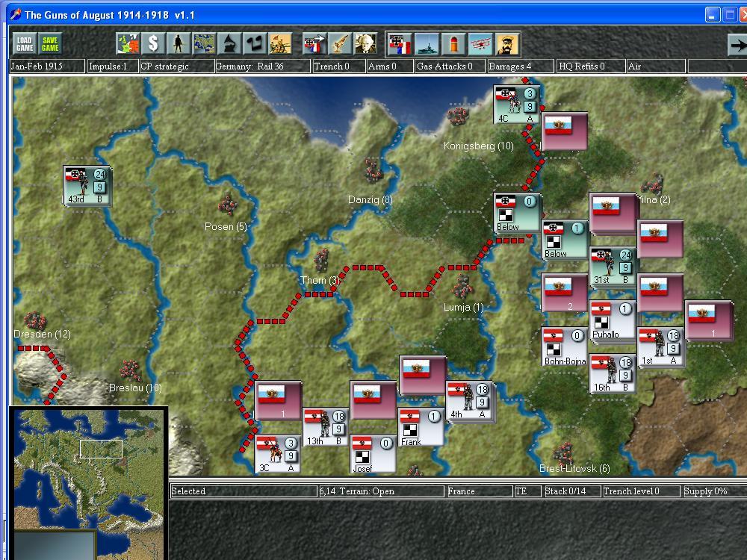The height and width of the screenshot is (560, 747).
Task: Click the right arrow next-phase button
Action: coord(737,45)
